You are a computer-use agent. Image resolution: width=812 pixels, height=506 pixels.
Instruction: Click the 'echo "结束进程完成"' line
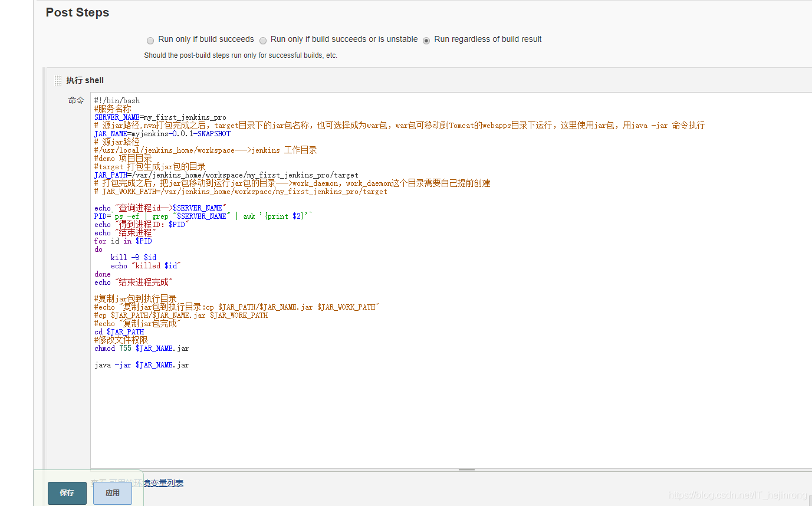pyautogui.click(x=134, y=282)
